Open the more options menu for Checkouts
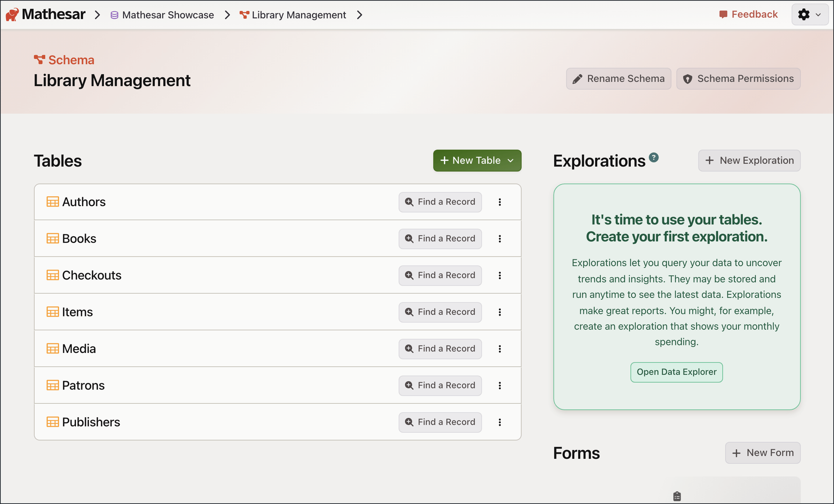 click(x=500, y=276)
